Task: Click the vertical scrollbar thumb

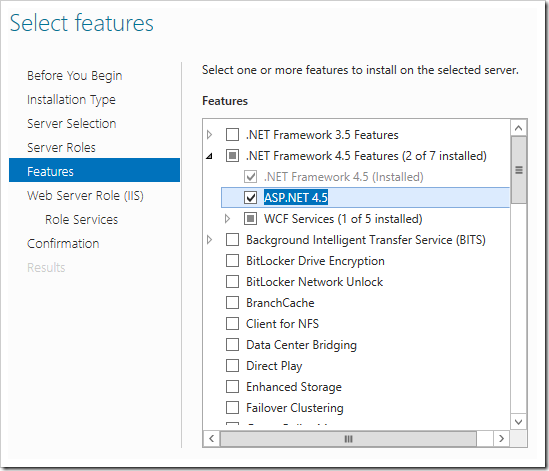Action: 519,170
